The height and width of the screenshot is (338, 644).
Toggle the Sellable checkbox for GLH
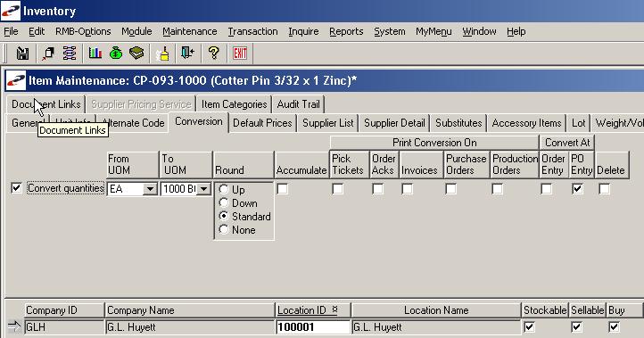coord(576,327)
